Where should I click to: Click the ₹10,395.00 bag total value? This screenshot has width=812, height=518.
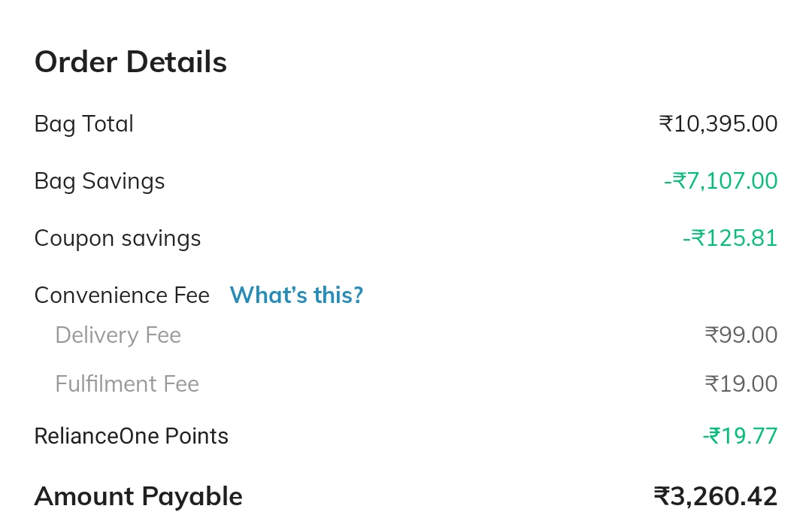tap(718, 123)
